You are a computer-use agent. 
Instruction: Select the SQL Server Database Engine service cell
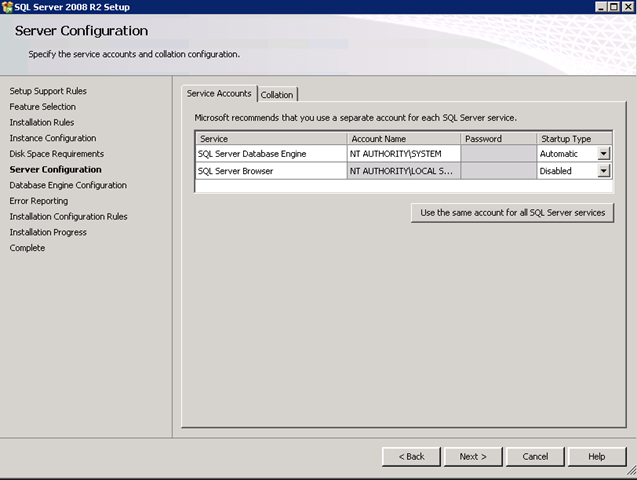point(271,154)
